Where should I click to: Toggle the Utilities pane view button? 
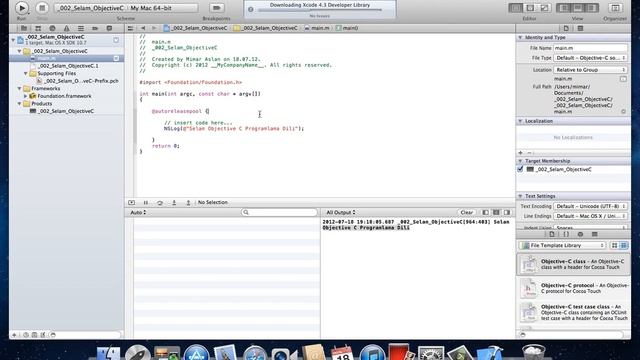(591, 8)
